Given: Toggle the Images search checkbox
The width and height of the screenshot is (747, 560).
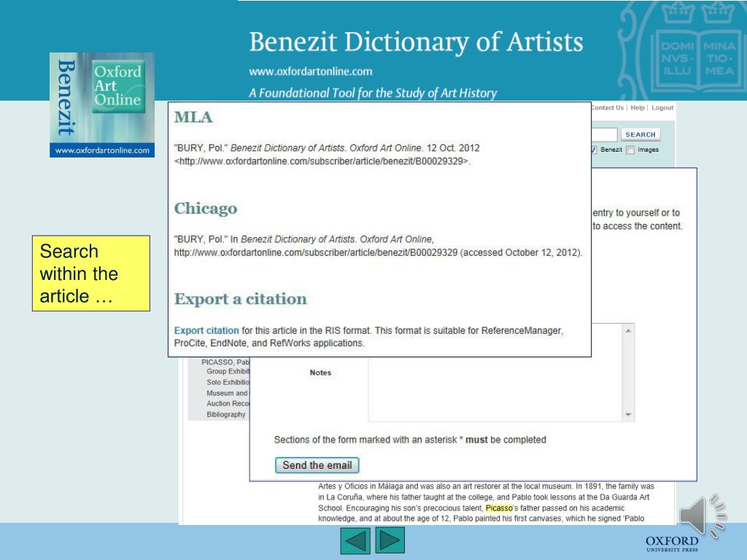Looking at the screenshot, I should tap(630, 150).
